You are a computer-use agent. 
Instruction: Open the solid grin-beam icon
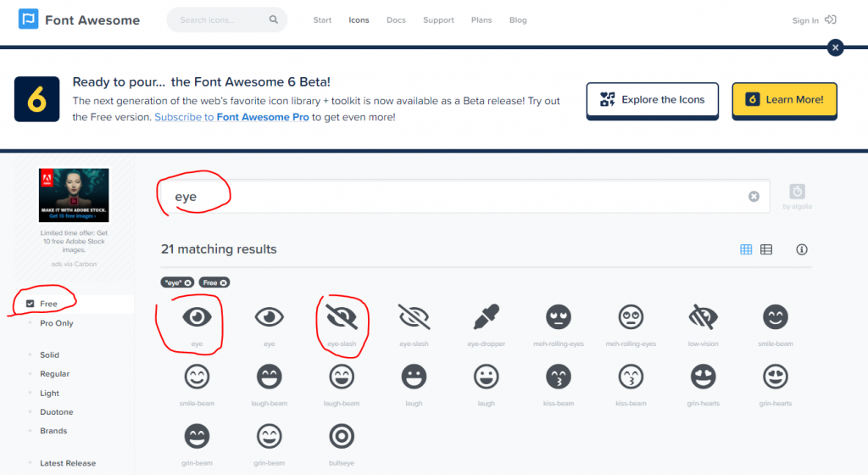(197, 436)
